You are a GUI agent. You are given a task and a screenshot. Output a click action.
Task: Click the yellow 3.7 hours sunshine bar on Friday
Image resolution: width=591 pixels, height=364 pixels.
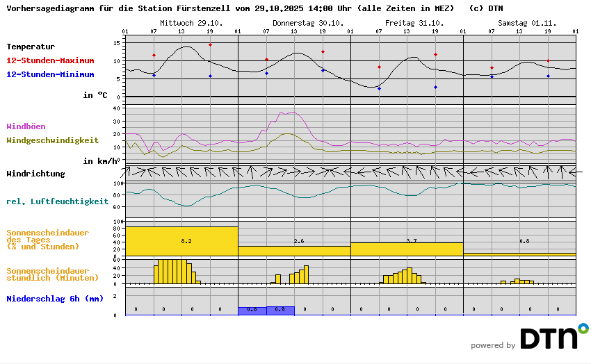coord(407,249)
